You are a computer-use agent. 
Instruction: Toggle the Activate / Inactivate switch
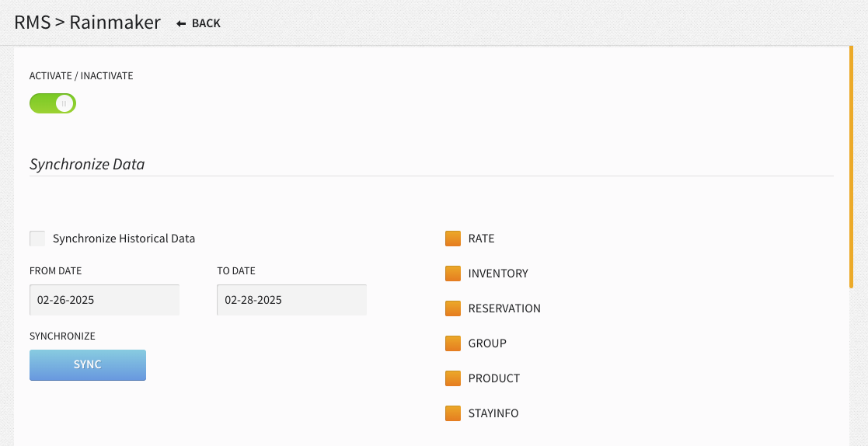coord(53,103)
